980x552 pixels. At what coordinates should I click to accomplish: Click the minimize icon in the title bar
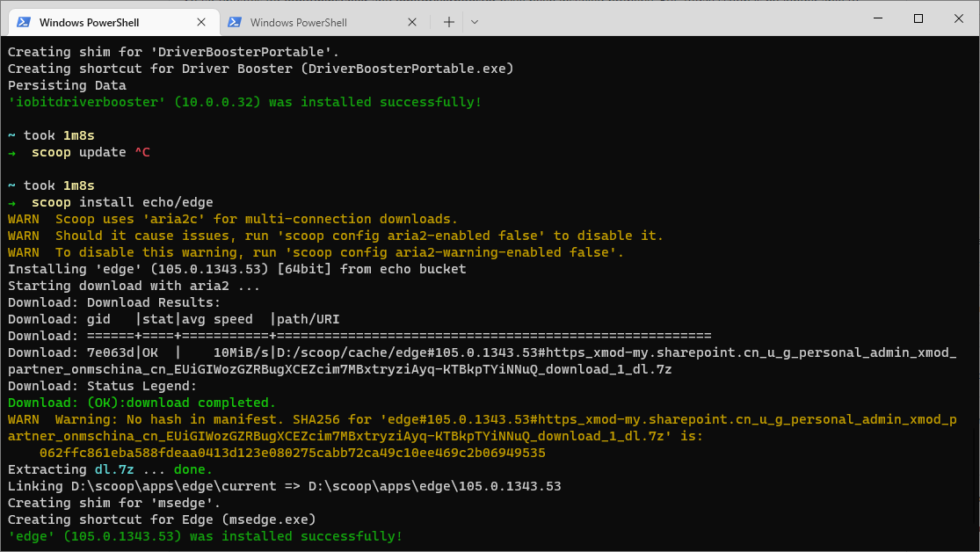877,18
